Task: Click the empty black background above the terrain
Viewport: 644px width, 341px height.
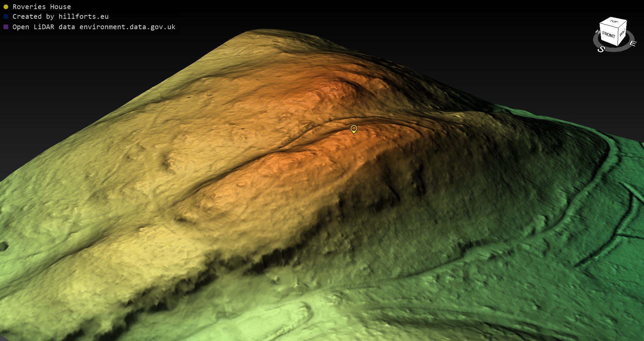Action: click(402, 20)
